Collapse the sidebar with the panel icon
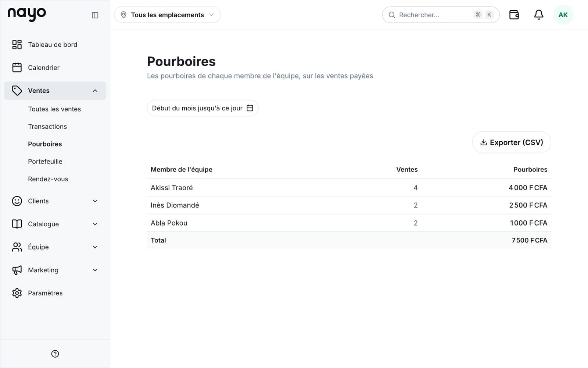The width and height of the screenshot is (588, 368). tap(95, 15)
